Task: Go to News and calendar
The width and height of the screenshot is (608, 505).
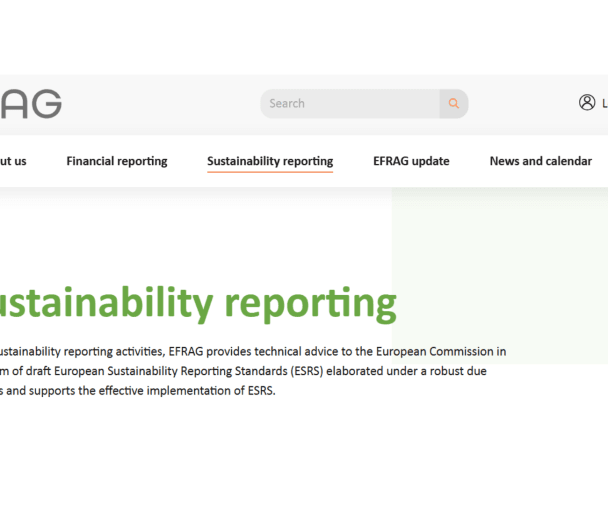Action: [540, 161]
